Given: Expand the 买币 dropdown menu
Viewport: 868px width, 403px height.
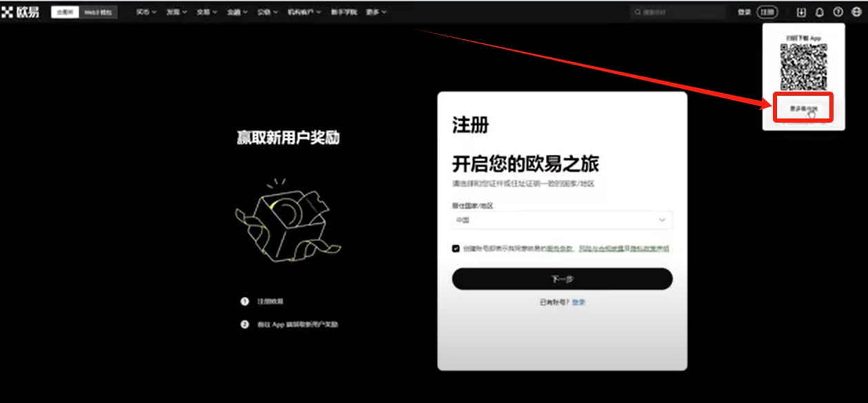Looking at the screenshot, I should (146, 12).
